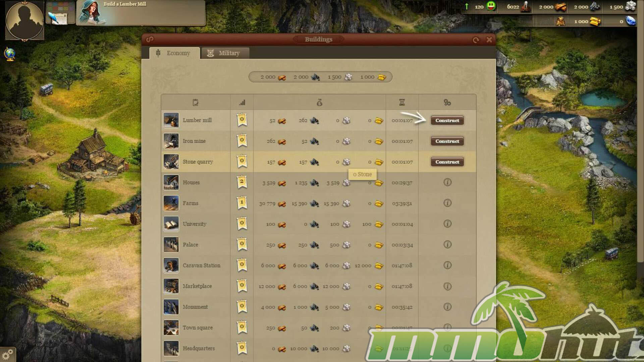
Task: Close the Buildings window
Action: (489, 40)
